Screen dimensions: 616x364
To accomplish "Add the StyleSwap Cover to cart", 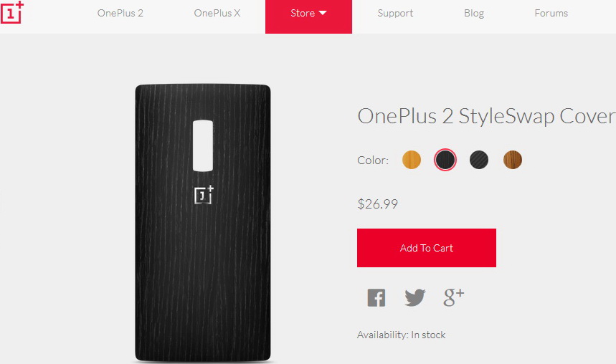I will coord(426,248).
